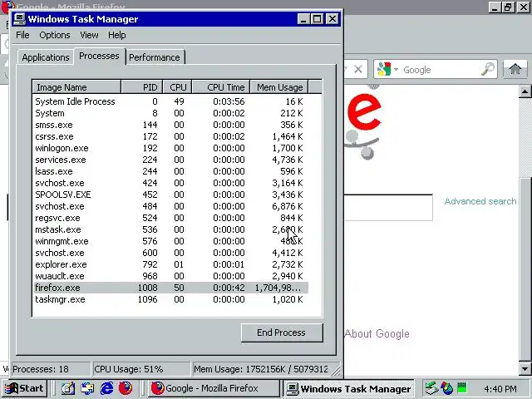This screenshot has height=399, width=532.
Task: Select the Processes tab
Action: [99, 56]
